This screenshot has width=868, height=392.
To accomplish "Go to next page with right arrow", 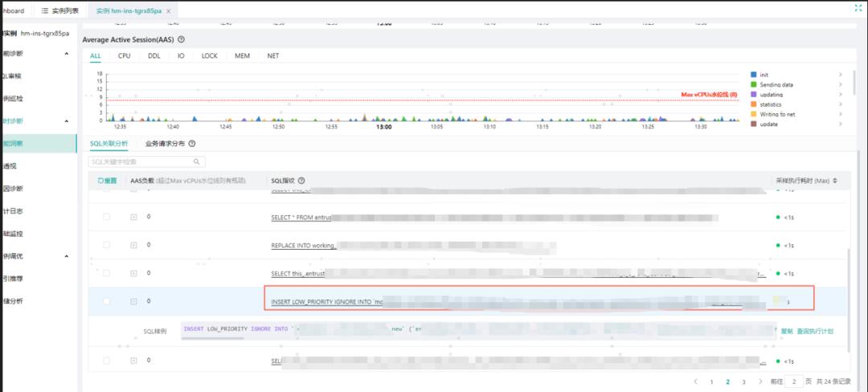I will click(760, 382).
